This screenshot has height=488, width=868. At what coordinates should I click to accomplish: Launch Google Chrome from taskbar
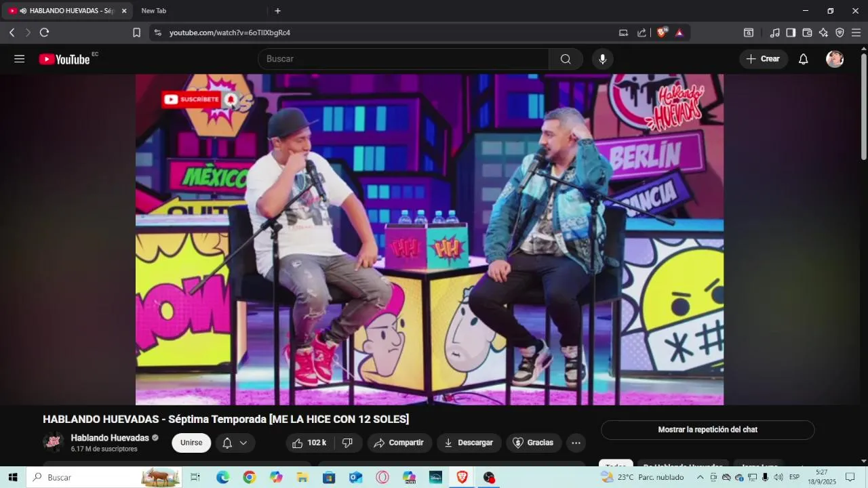(x=250, y=477)
